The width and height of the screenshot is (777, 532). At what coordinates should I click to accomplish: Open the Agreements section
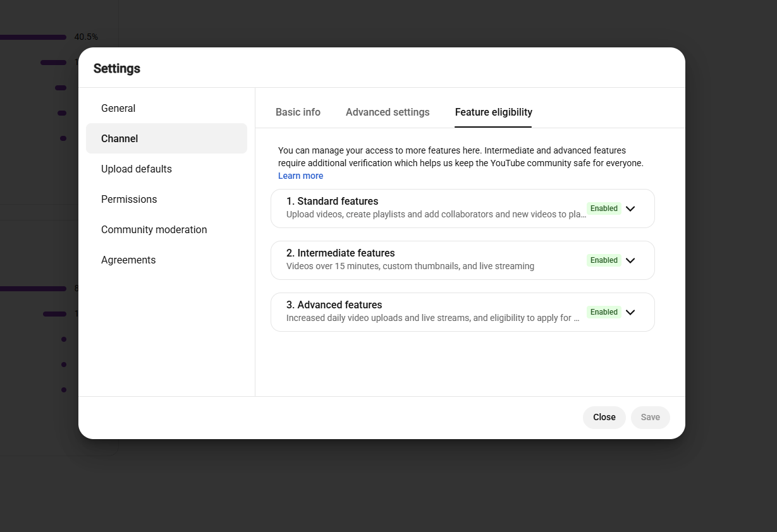click(166, 260)
